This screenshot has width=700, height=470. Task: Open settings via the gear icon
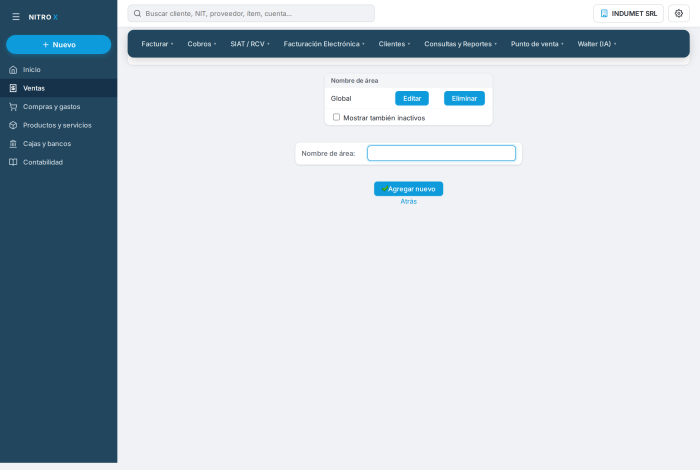pos(679,13)
